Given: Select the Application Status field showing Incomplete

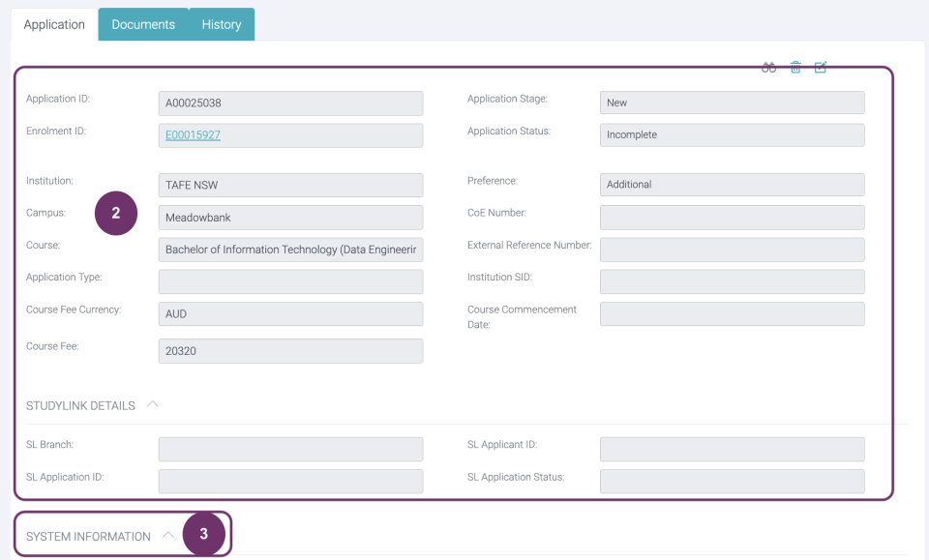Looking at the screenshot, I should click(732, 134).
